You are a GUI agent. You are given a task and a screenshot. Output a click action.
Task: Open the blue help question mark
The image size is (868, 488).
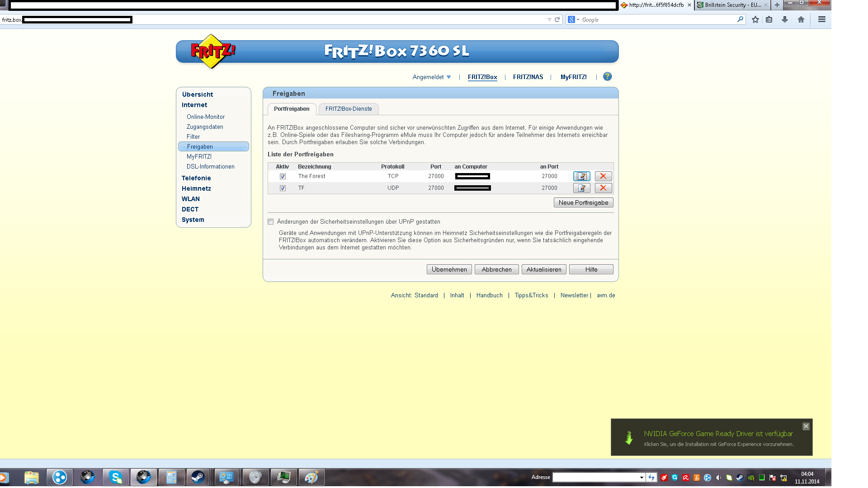pos(607,77)
